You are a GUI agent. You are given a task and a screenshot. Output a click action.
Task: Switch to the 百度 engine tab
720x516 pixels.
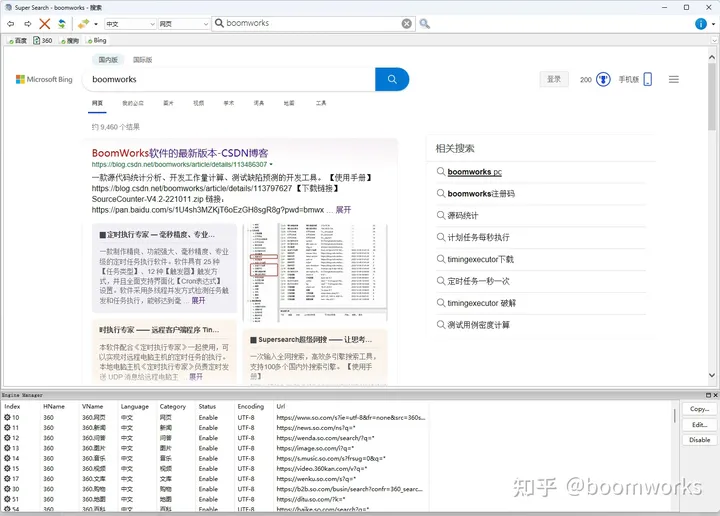point(17,40)
